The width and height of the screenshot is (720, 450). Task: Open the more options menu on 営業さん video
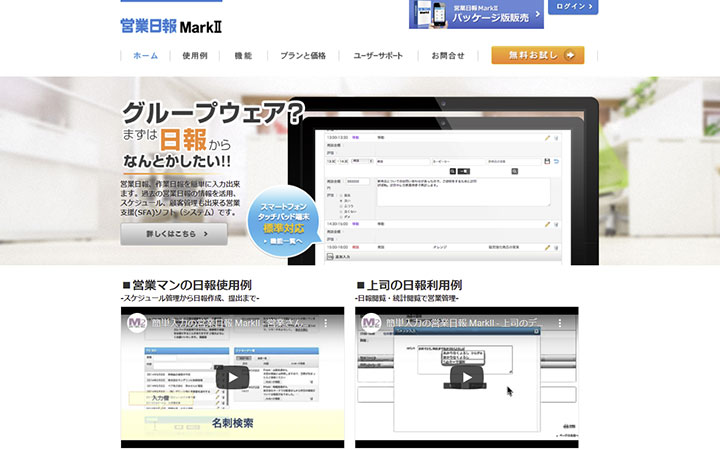pyautogui.click(x=326, y=323)
